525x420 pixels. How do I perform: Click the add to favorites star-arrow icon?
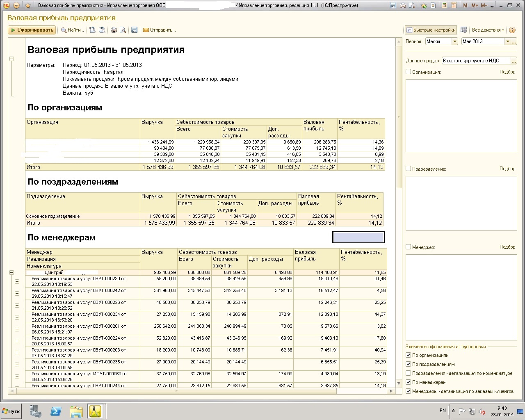click(x=424, y=5)
